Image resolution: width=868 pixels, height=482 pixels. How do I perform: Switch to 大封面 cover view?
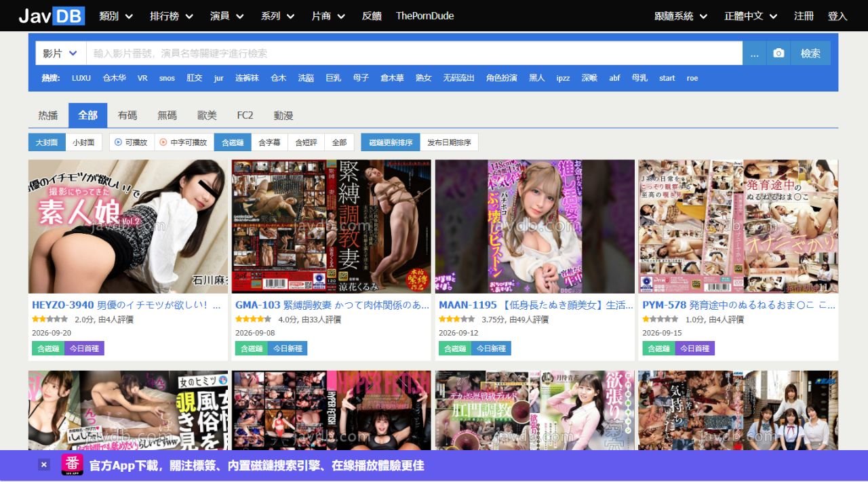47,142
